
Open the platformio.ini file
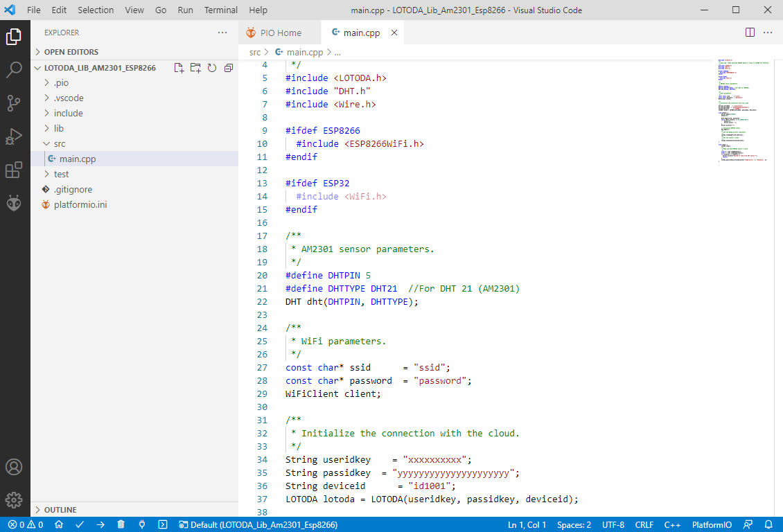coord(134,204)
